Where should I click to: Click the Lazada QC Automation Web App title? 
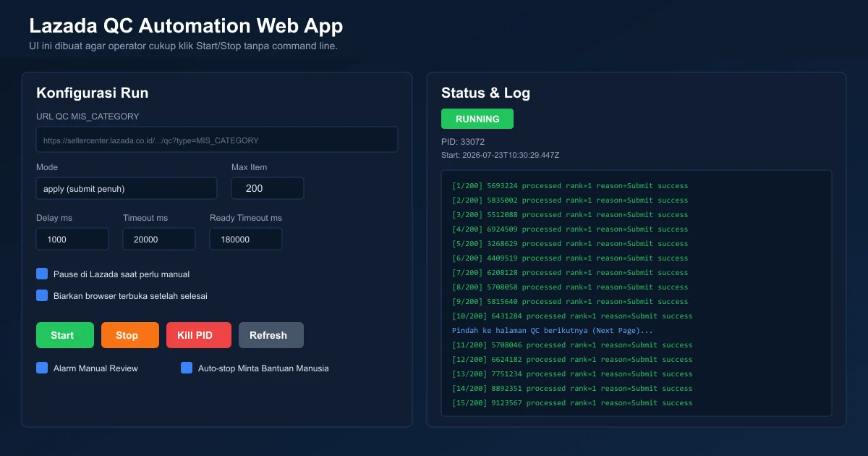click(186, 26)
